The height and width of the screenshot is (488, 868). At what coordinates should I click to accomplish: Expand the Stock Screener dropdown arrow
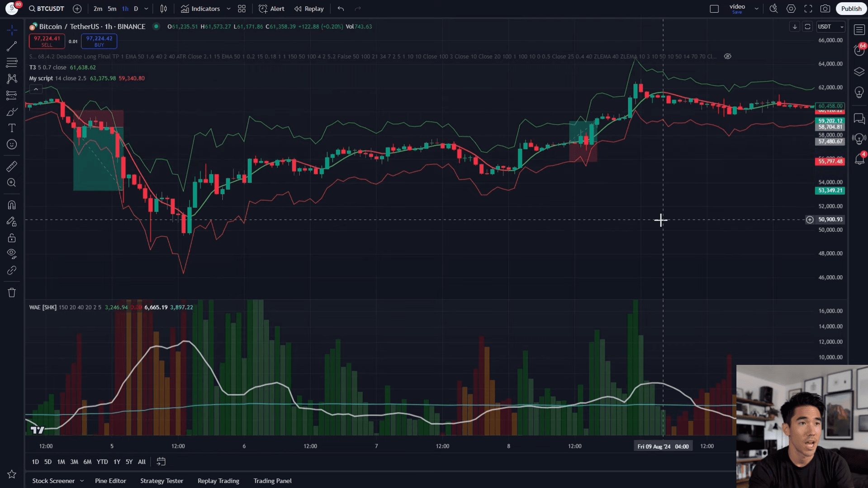(x=82, y=481)
